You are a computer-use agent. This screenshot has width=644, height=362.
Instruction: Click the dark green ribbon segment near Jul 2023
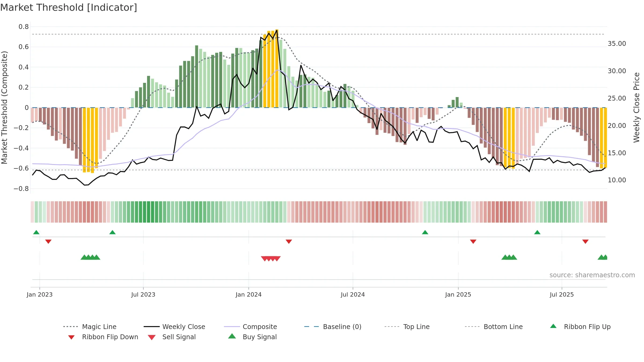149,212
